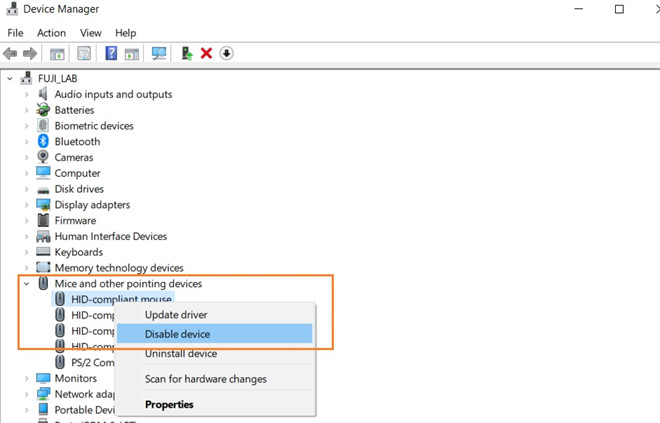Select the FUJI_LAB root computer node
This screenshot has height=423, width=660.
click(x=60, y=78)
